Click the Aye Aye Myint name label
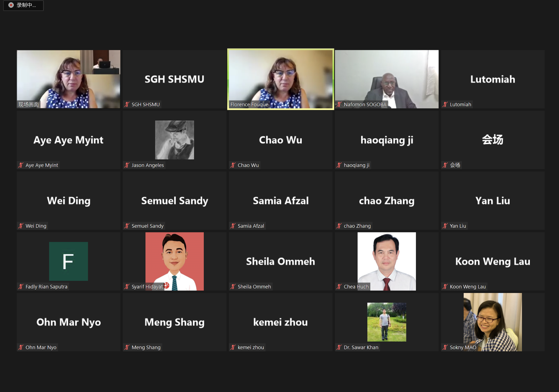The height and width of the screenshot is (392, 559). (x=41, y=165)
